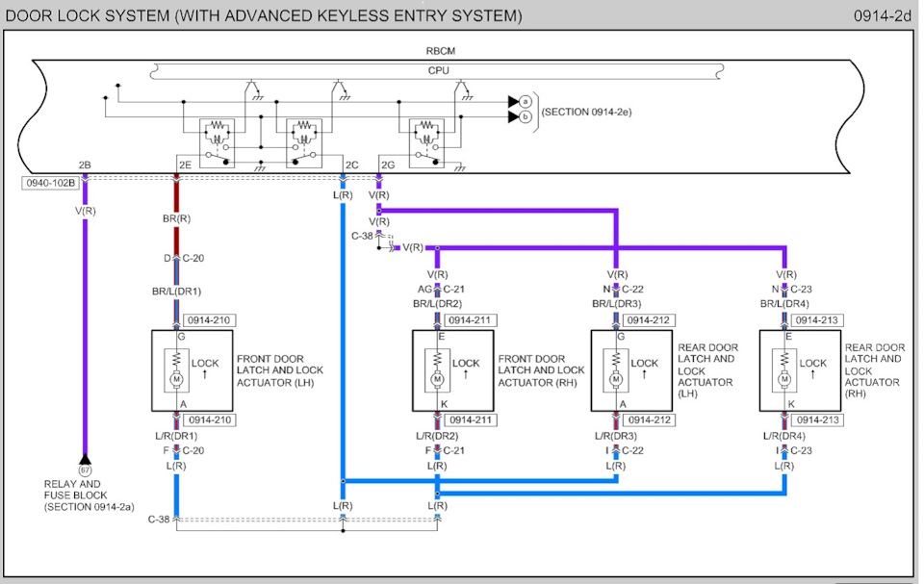Click the 'AG C-21' connector label

pyautogui.click(x=442, y=290)
